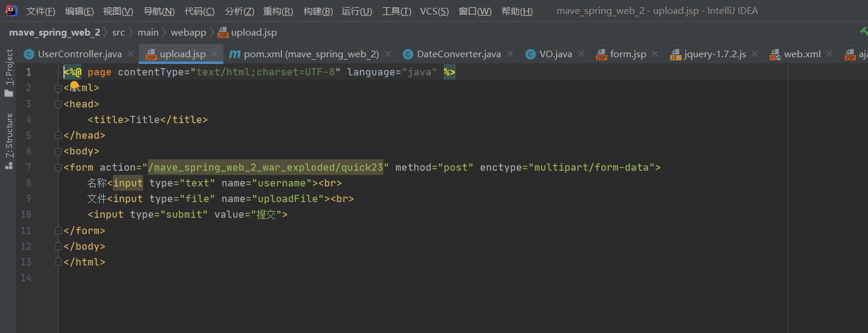Click the Maven icon on pom.xml tab
Screen dimensions: 868x333
(x=235, y=54)
